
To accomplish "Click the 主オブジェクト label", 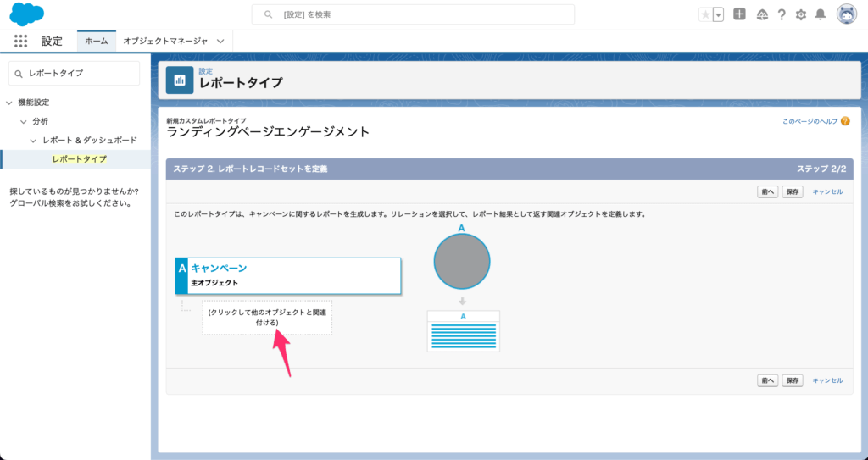I will tap(214, 283).
